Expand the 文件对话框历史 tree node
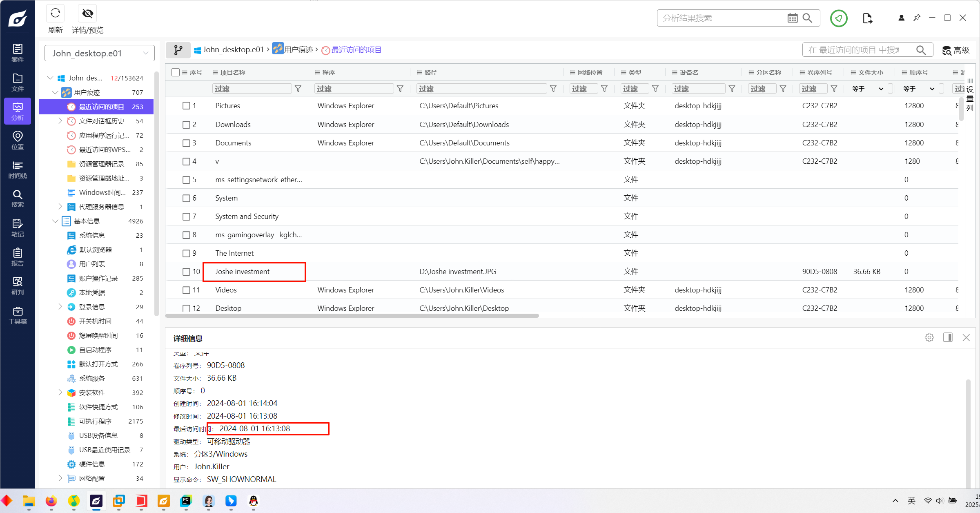Image resolution: width=980 pixels, height=513 pixels. click(x=60, y=121)
